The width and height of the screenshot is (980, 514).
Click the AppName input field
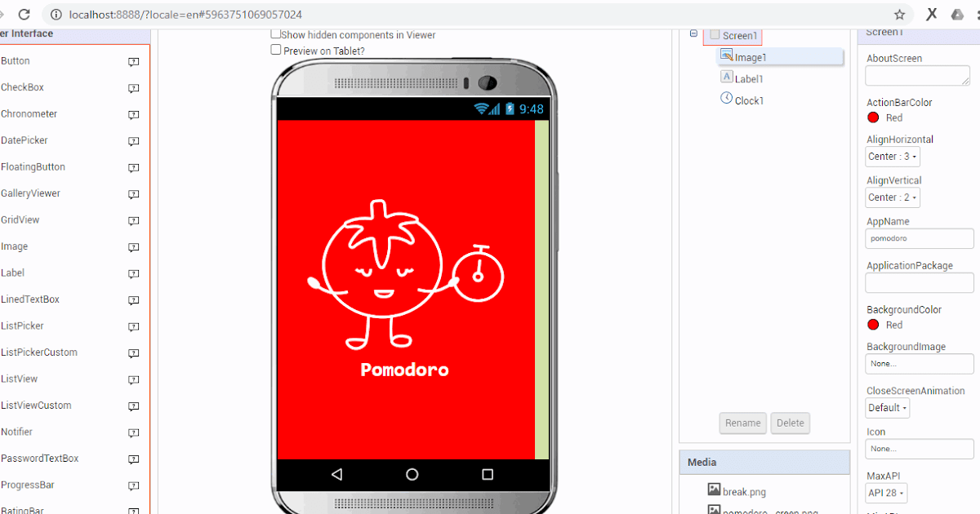click(919, 237)
